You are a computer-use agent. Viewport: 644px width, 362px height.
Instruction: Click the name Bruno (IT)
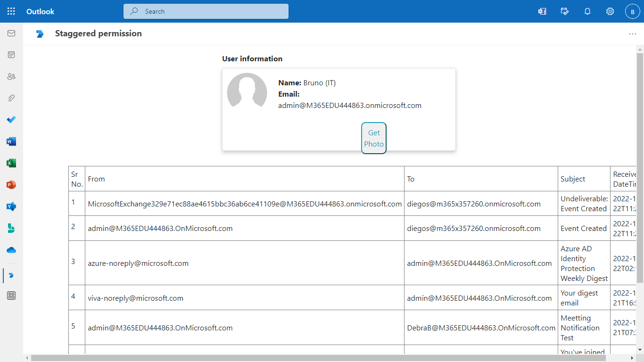tap(320, 83)
